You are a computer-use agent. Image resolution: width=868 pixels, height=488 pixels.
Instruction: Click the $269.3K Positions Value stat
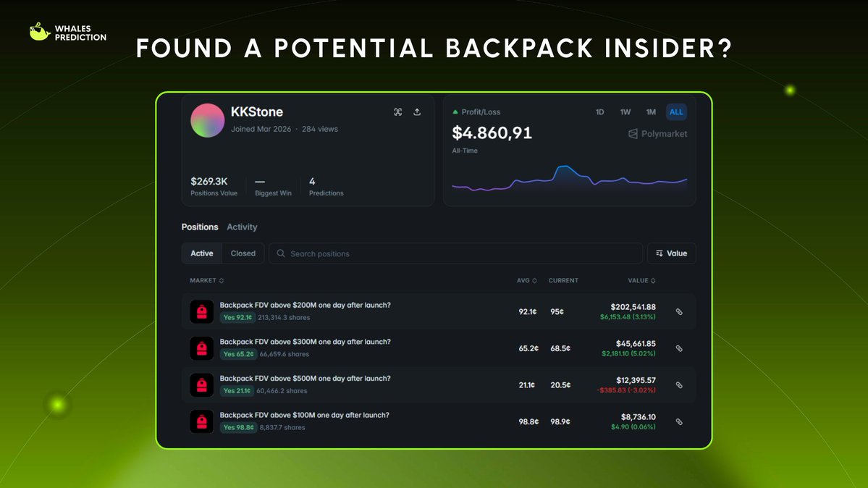pyautogui.click(x=214, y=186)
